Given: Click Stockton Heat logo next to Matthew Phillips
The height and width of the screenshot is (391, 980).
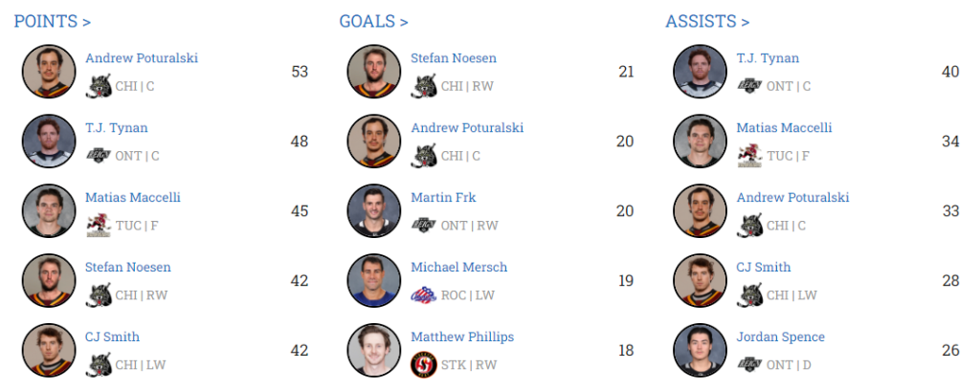Looking at the screenshot, I should pos(424,364).
